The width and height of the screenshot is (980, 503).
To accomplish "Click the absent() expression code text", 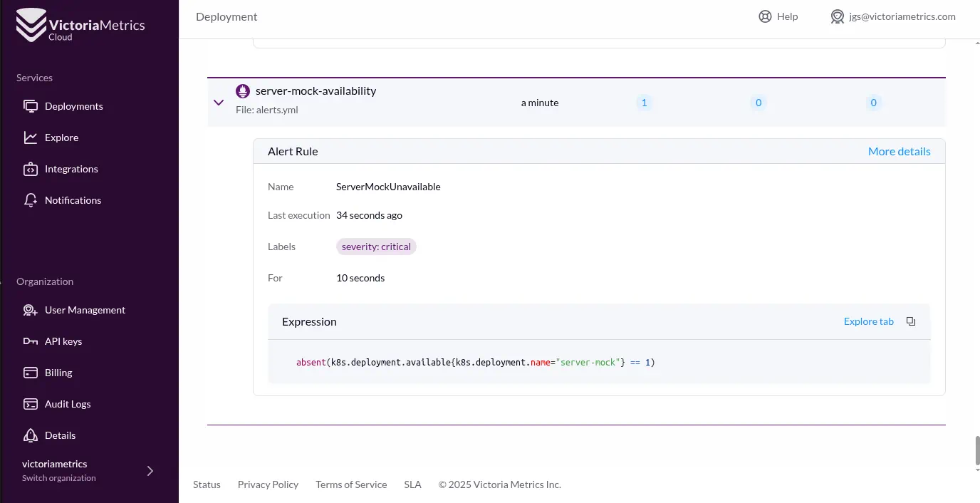I will point(475,363).
